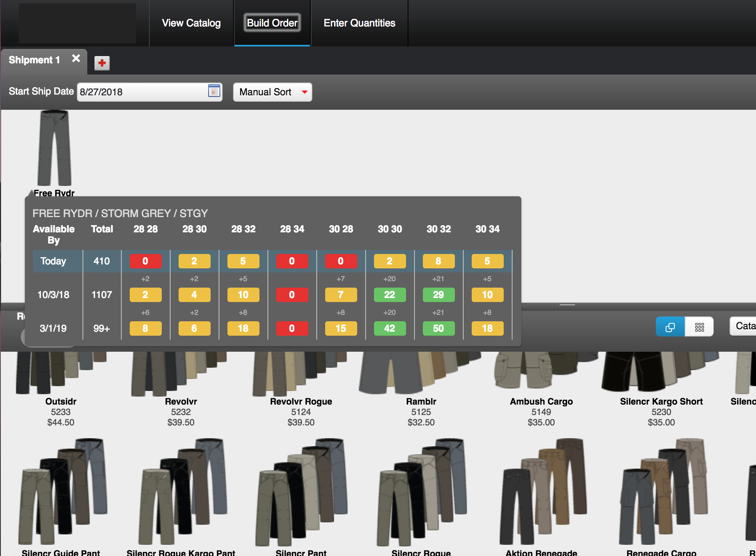Screen dimensions: 756x556
Task: Select the Build Order tab
Action: [272, 23]
